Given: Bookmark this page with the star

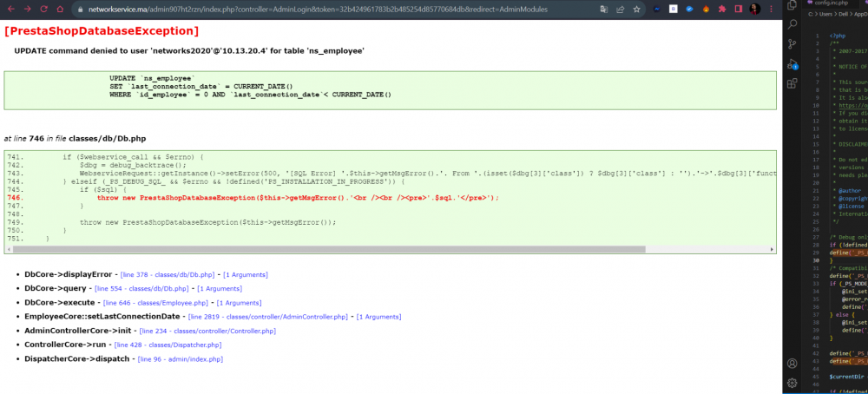Looking at the screenshot, I should tap(636, 10).
